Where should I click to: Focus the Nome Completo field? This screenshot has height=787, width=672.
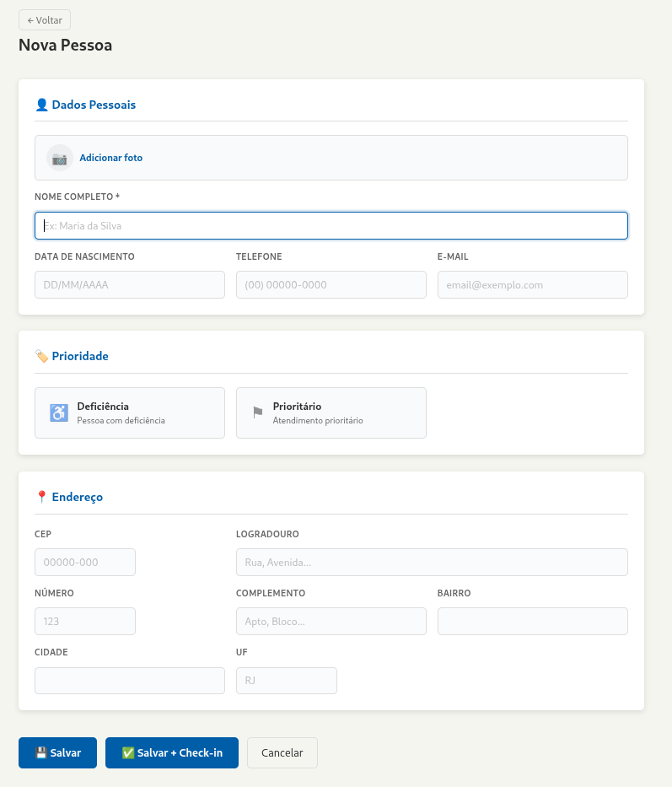(x=331, y=225)
